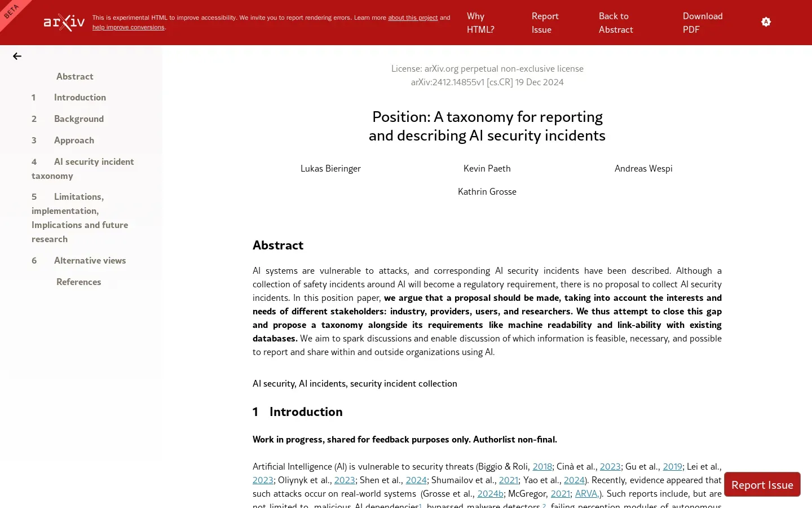Screen dimensions: 812x508
Task: Collapse the table of contents sidebar arrow
Action: (17, 56)
